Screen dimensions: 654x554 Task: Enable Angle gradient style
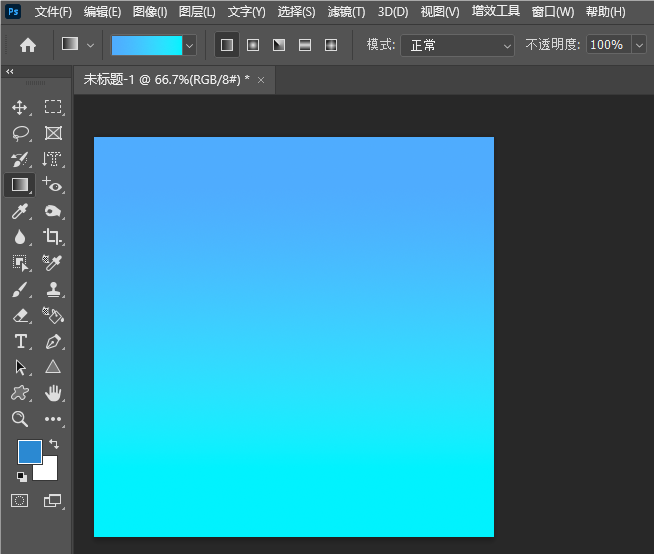click(279, 45)
